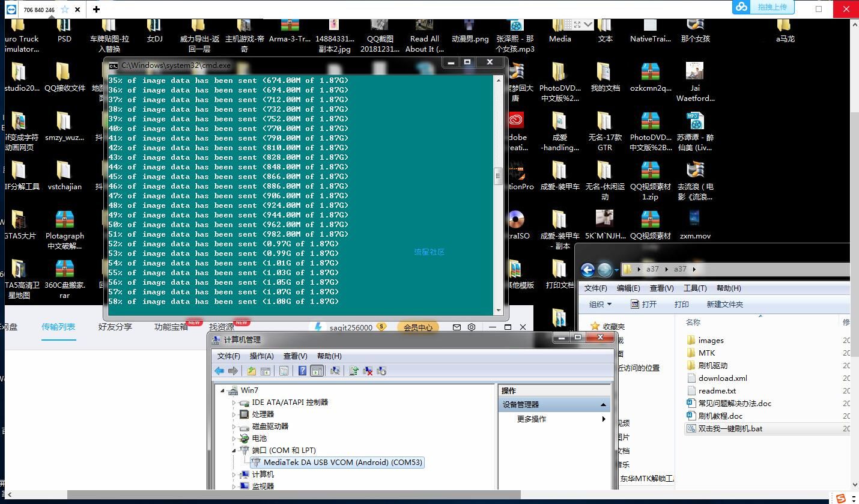Close the 706 840 246 session tab
This screenshot has width=859, height=504.
point(77,10)
